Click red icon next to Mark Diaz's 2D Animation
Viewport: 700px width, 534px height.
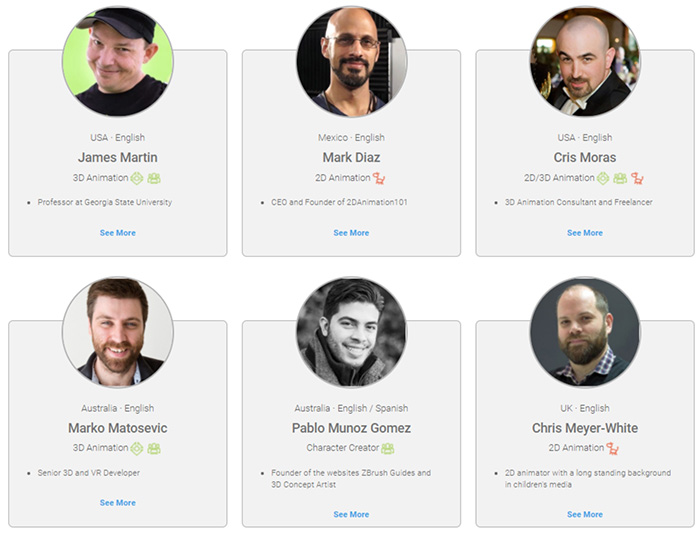tap(379, 178)
